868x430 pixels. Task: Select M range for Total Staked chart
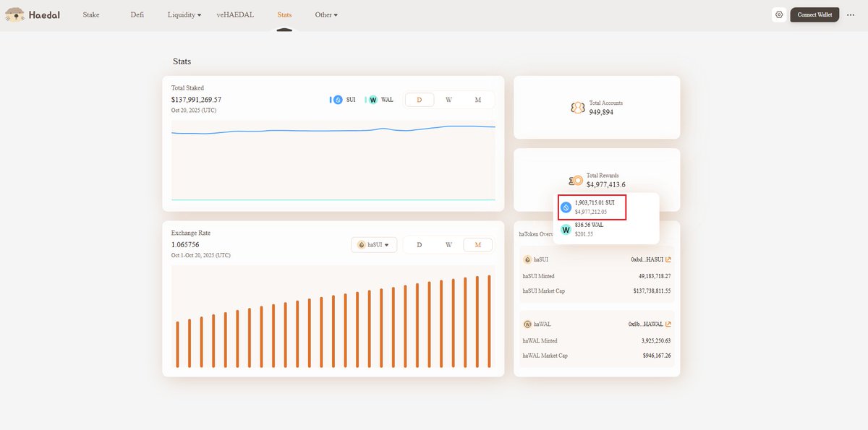click(478, 100)
